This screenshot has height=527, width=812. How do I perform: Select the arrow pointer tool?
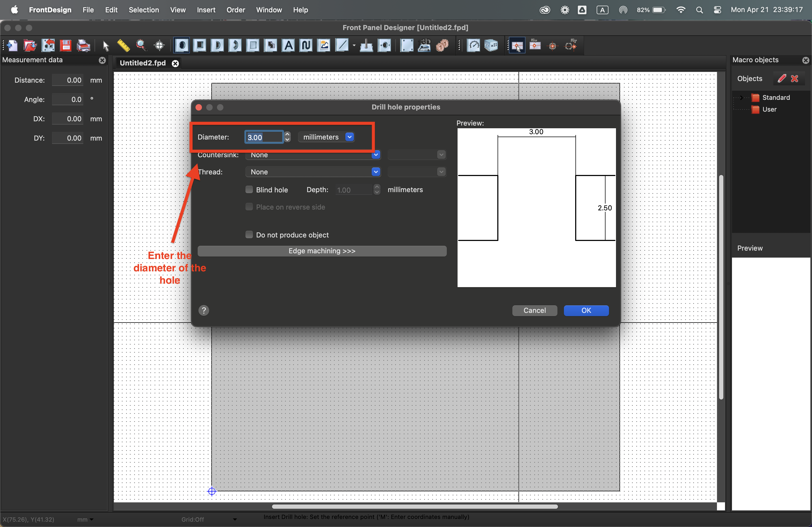coord(106,45)
